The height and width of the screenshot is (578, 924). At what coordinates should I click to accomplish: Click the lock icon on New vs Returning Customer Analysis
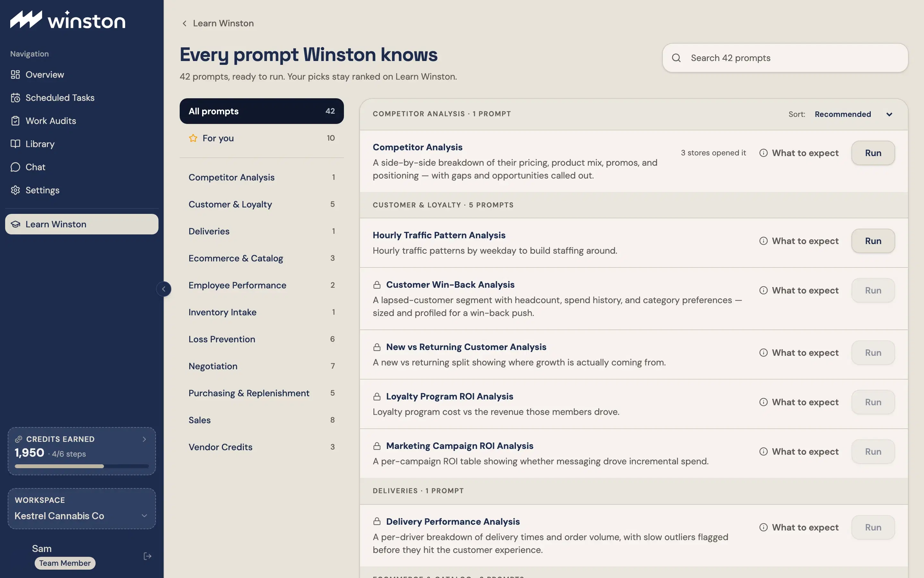click(377, 347)
